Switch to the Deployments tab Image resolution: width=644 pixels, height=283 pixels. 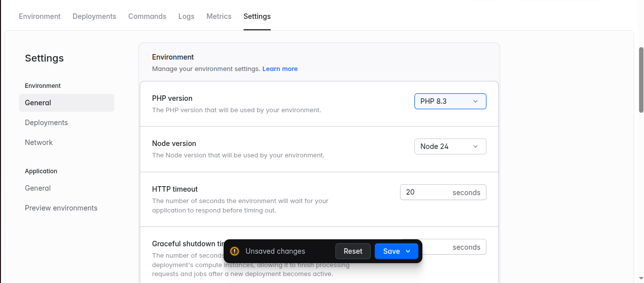94,16
